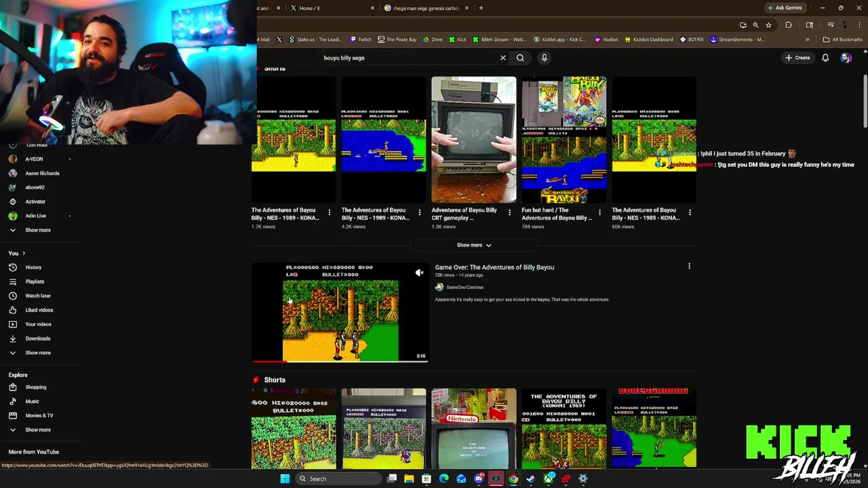
Task: Open the Chrome extensions puzzle icon
Action: tap(788, 25)
